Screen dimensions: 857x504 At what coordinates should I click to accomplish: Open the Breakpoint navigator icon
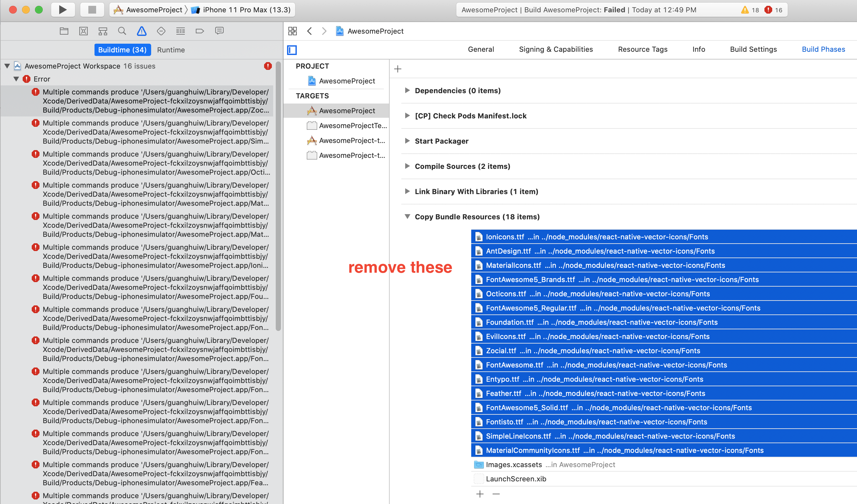pyautogui.click(x=200, y=31)
